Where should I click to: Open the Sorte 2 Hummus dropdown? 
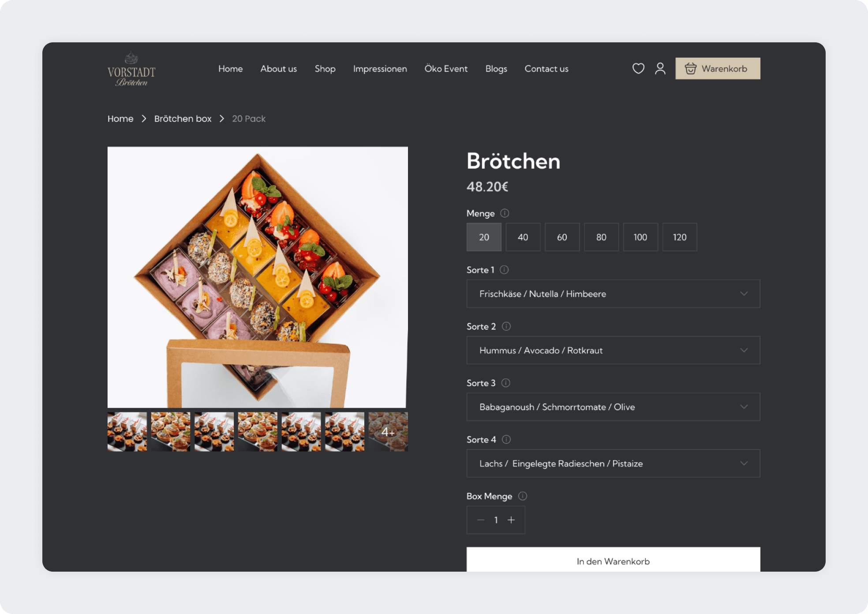coord(613,350)
